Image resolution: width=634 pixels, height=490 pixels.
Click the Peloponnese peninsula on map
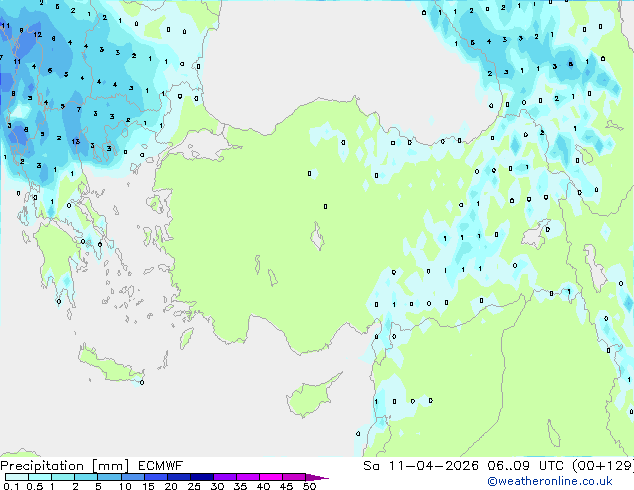[x=57, y=259]
